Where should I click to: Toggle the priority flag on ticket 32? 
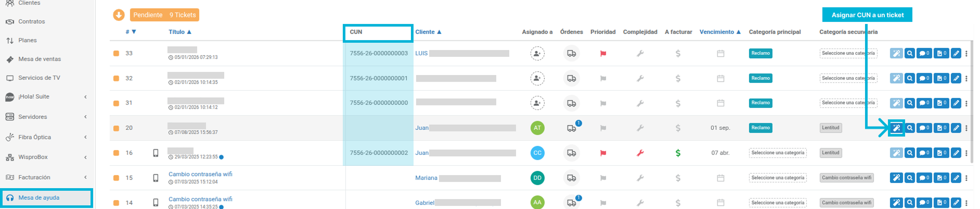(603, 78)
